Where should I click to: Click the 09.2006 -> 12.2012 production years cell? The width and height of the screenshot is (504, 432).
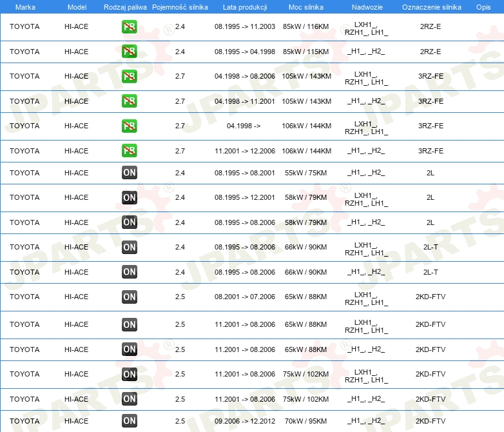coord(244,421)
